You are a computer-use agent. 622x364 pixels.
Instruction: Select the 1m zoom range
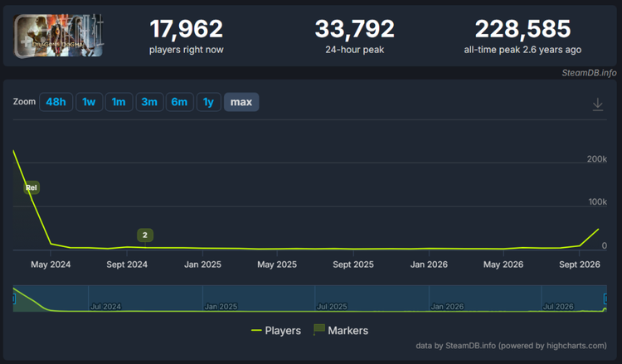point(119,102)
